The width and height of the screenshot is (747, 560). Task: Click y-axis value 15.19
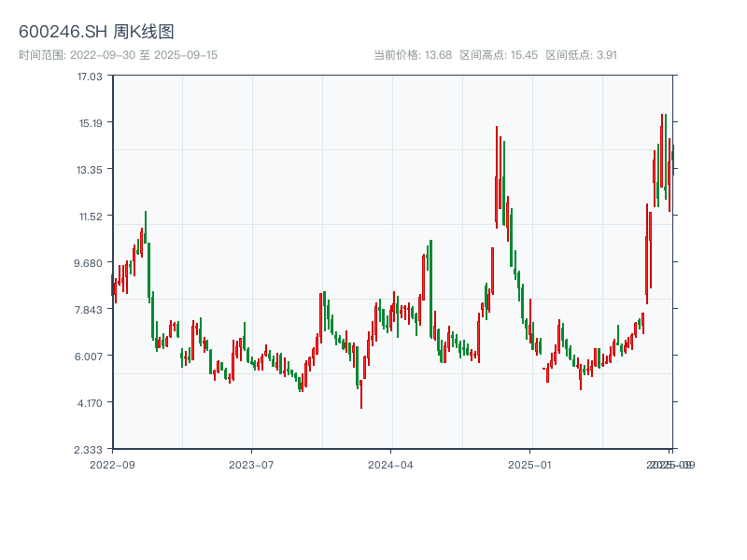tap(91, 123)
